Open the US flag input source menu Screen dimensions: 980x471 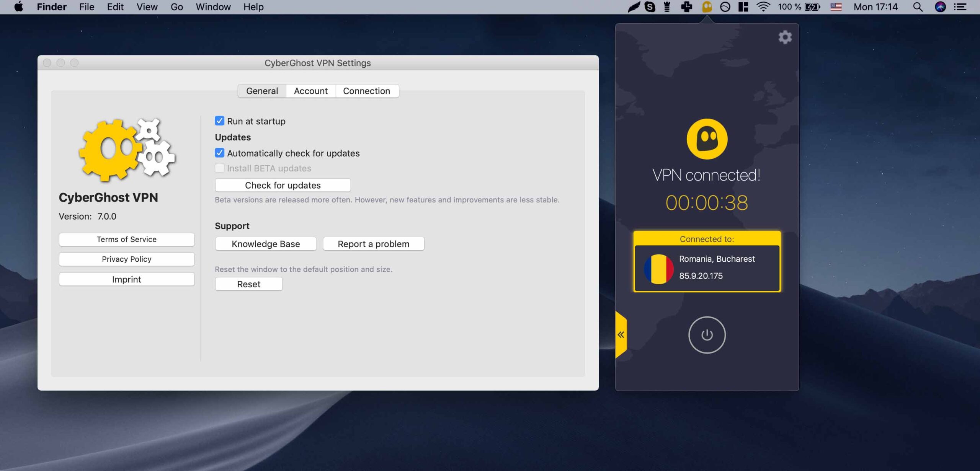[x=836, y=7]
